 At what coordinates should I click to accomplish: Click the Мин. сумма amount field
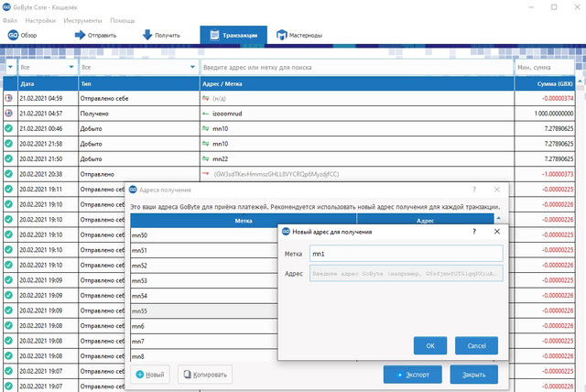(545, 67)
